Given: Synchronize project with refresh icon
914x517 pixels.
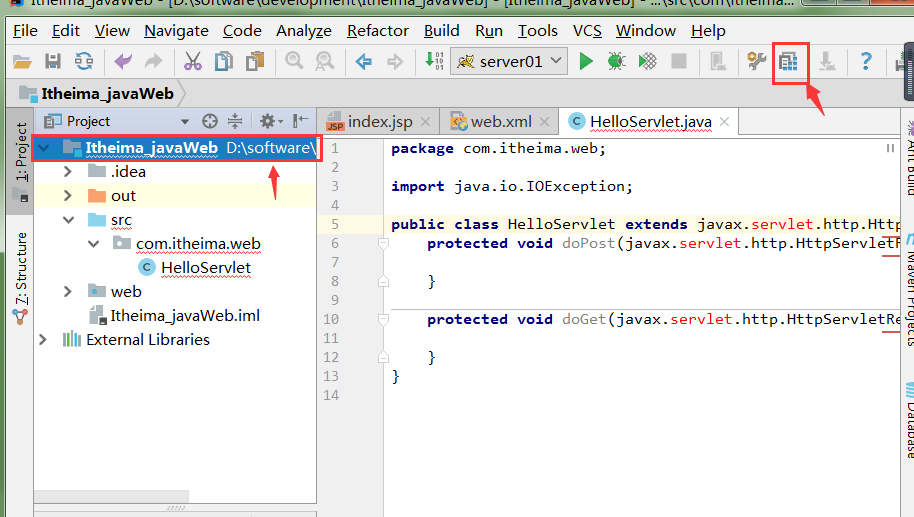Looking at the screenshot, I should point(84,61).
